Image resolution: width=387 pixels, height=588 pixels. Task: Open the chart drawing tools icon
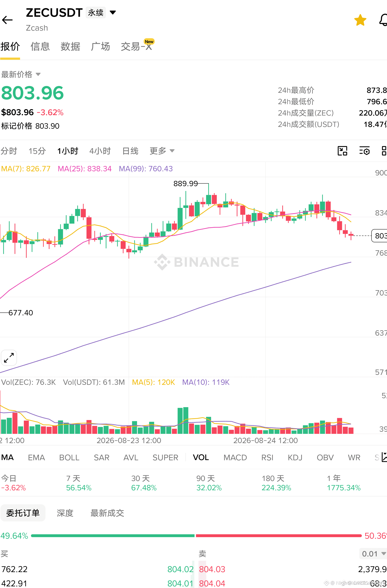pos(342,151)
